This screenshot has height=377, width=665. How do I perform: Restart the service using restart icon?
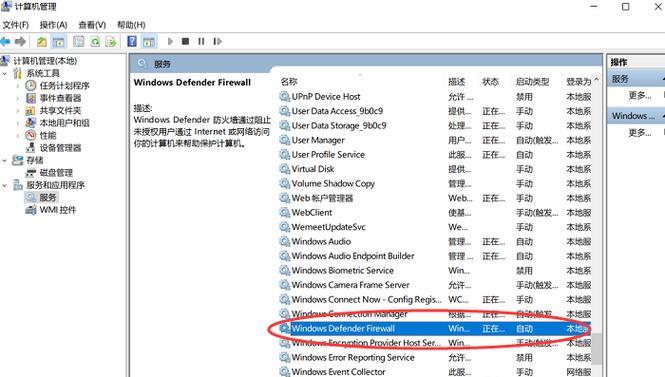pyautogui.click(x=217, y=42)
